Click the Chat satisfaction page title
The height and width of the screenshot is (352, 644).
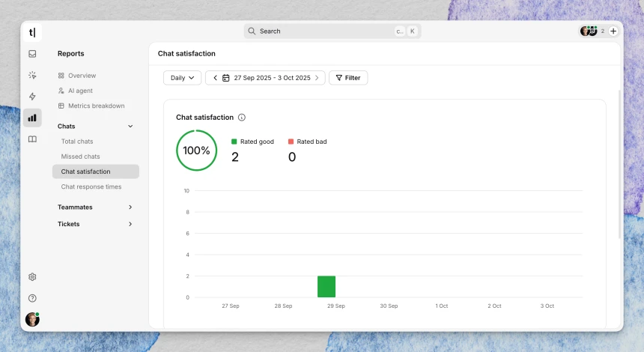(186, 54)
